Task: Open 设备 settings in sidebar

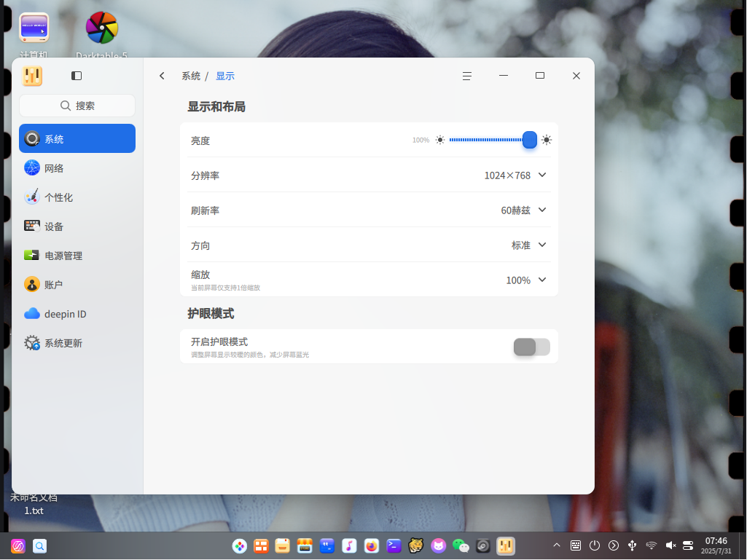Action: click(77, 226)
